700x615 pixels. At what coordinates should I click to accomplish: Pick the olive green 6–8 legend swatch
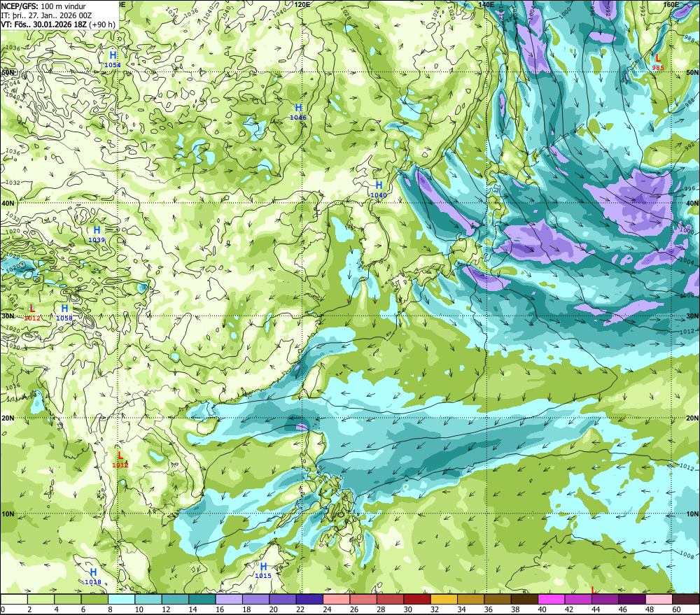tap(94, 599)
